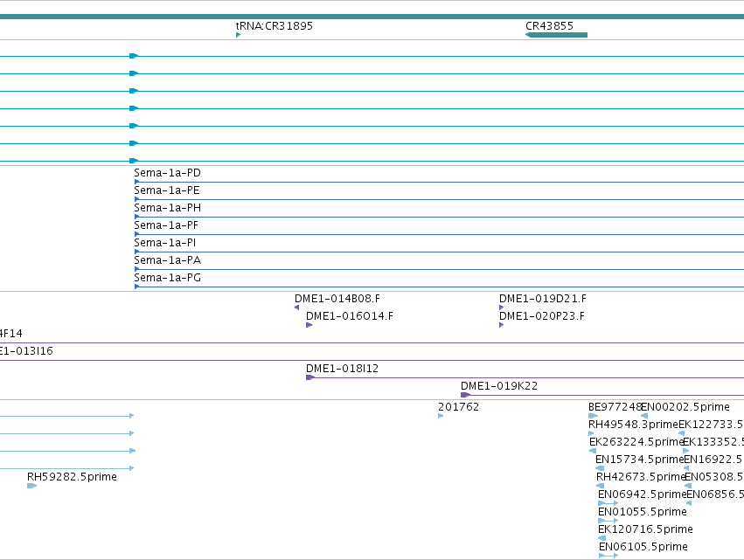Click the RH49548.3prime EST label
Viewport: 744px width, 560px height.
pos(634,425)
